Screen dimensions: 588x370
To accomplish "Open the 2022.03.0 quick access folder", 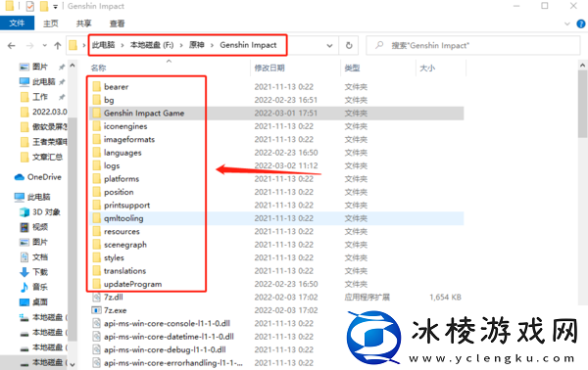I will 50,112.
